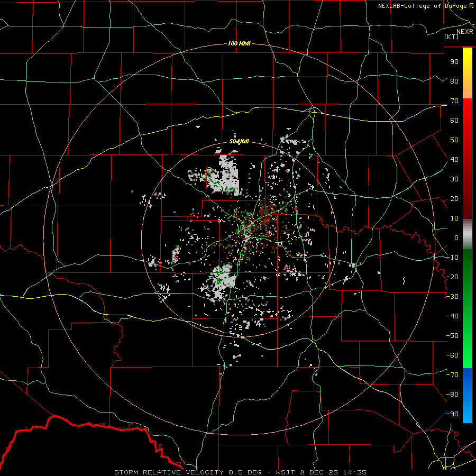Click the "KSJT" station identifier
Image resolution: width=476 pixels, height=476 pixels.
[286, 472]
